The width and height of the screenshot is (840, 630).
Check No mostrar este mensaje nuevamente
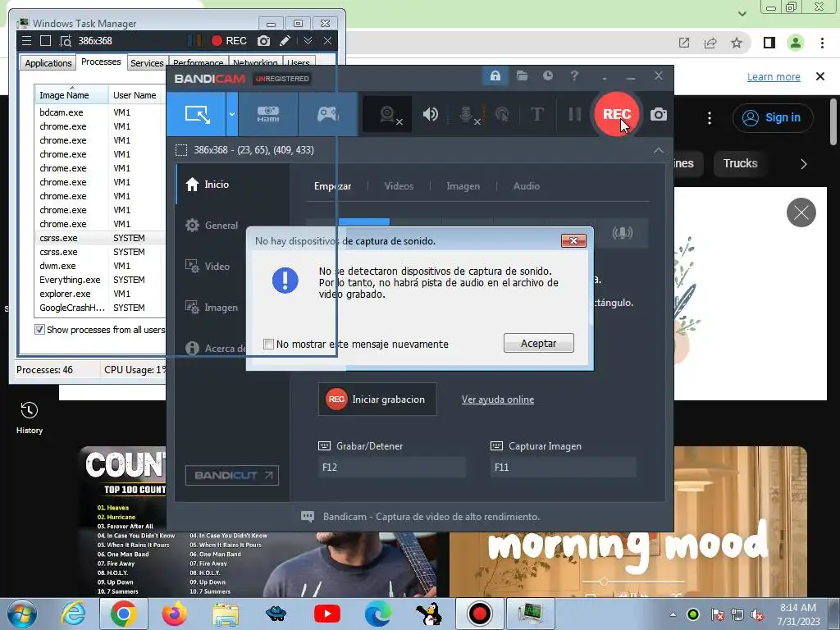pyautogui.click(x=268, y=344)
